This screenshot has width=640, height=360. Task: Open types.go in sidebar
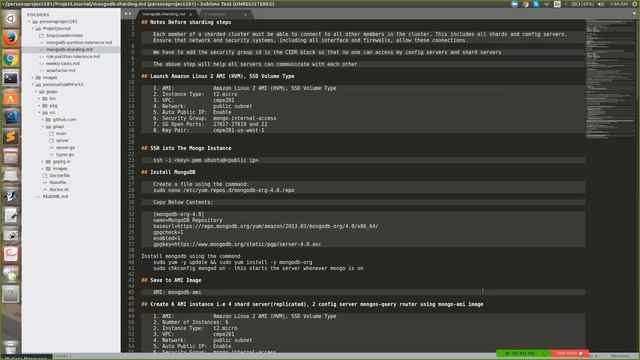point(65,154)
